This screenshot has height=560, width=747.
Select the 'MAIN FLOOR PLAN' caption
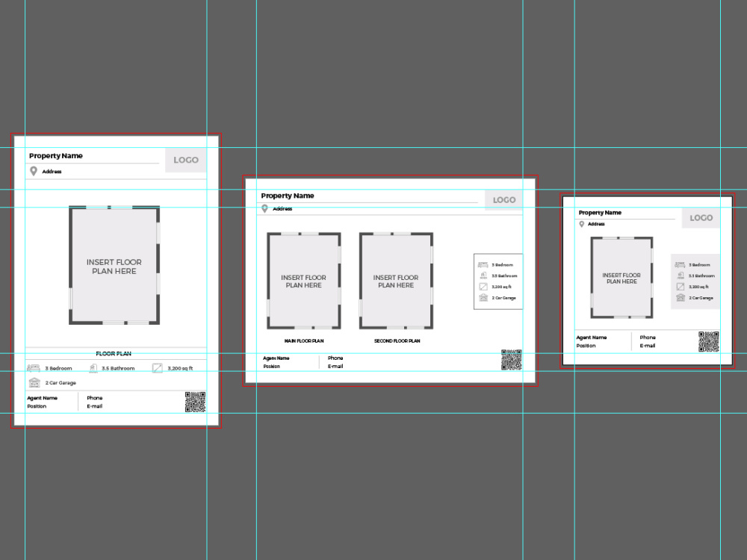pyautogui.click(x=304, y=341)
